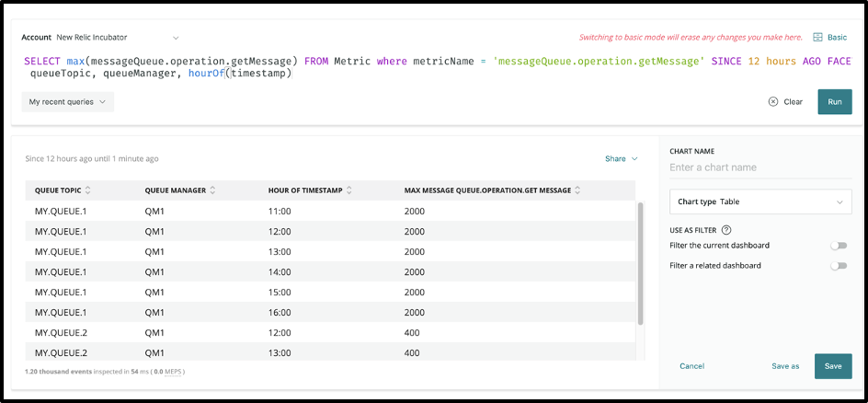Sort by Queue Topic column arrows

87,190
